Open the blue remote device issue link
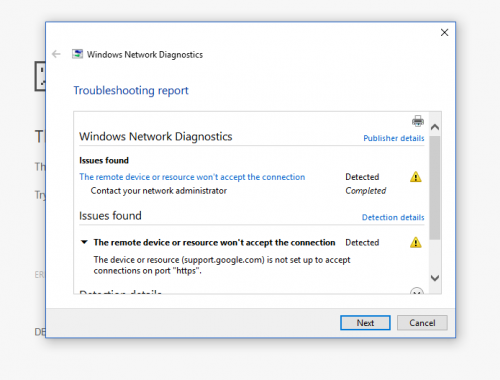Image resolution: width=500 pixels, height=380 pixels. [192, 177]
